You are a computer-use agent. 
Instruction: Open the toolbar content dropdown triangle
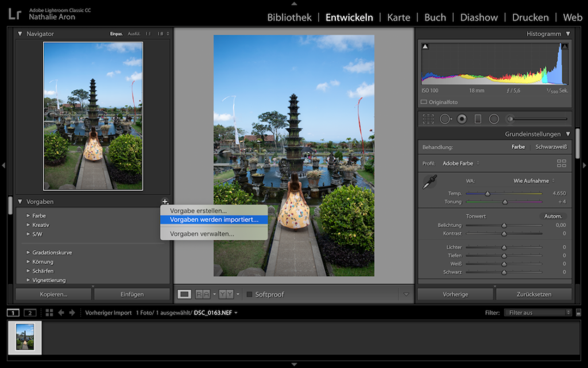406,294
